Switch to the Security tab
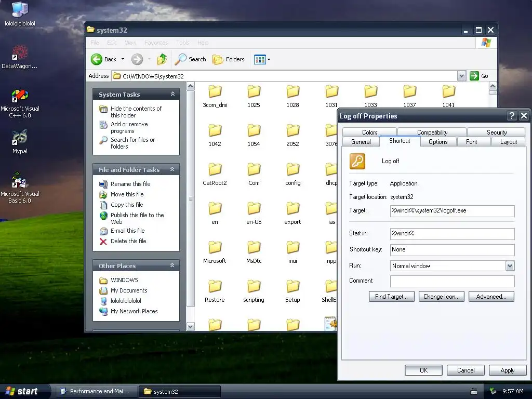The width and height of the screenshot is (532, 399). (x=496, y=132)
